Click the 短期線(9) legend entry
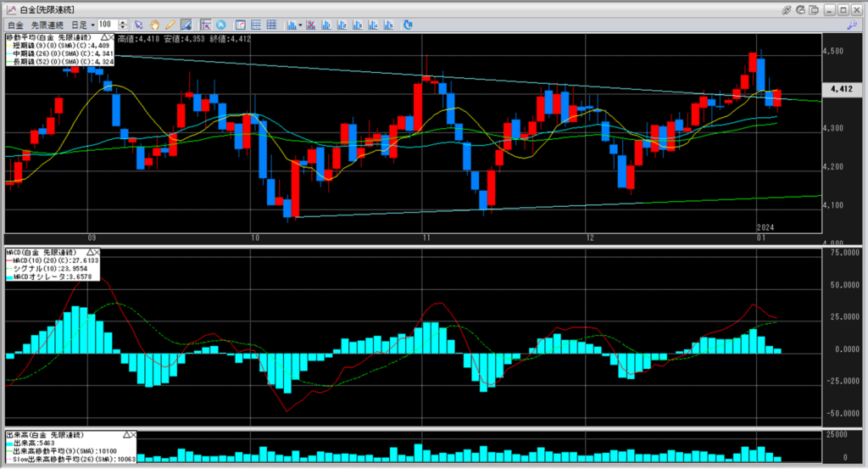Viewport: 868px width, 469px height. coord(60,46)
